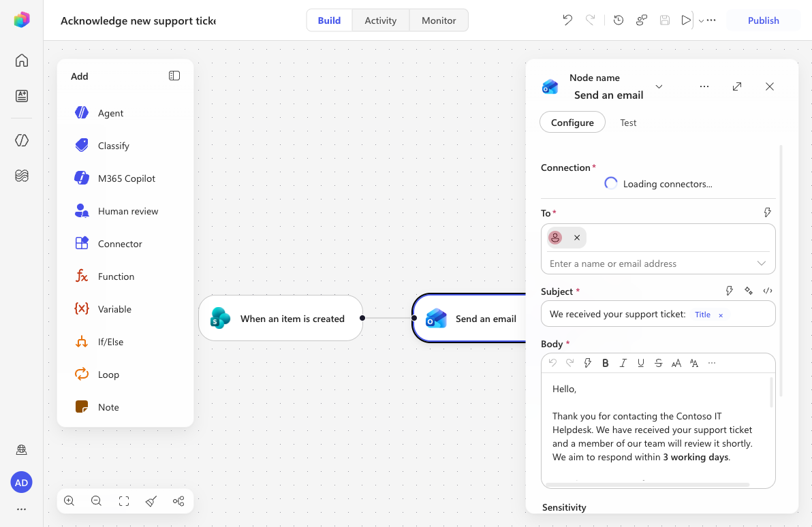Collapse the Add panel
This screenshot has height=527, width=812.
[174, 76]
